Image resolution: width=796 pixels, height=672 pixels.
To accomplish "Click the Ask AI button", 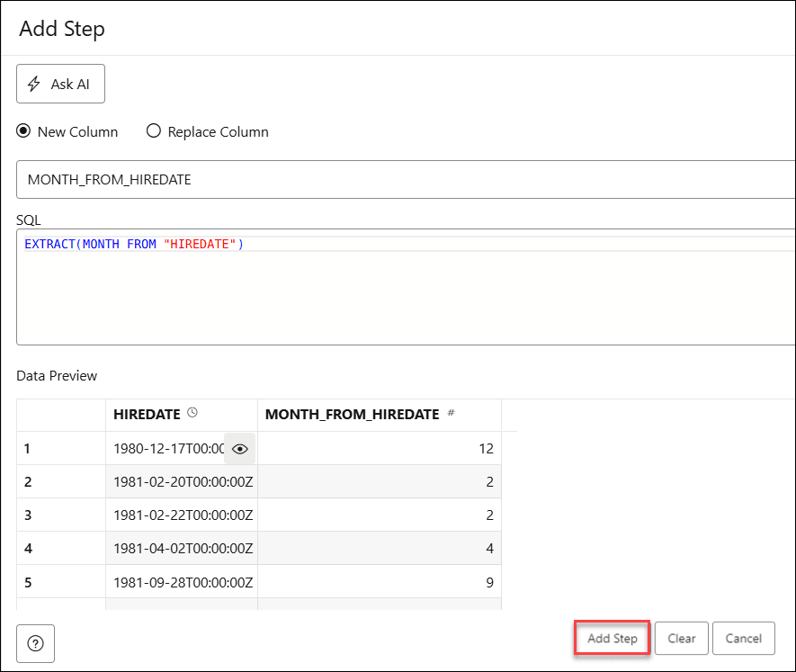I will point(60,84).
